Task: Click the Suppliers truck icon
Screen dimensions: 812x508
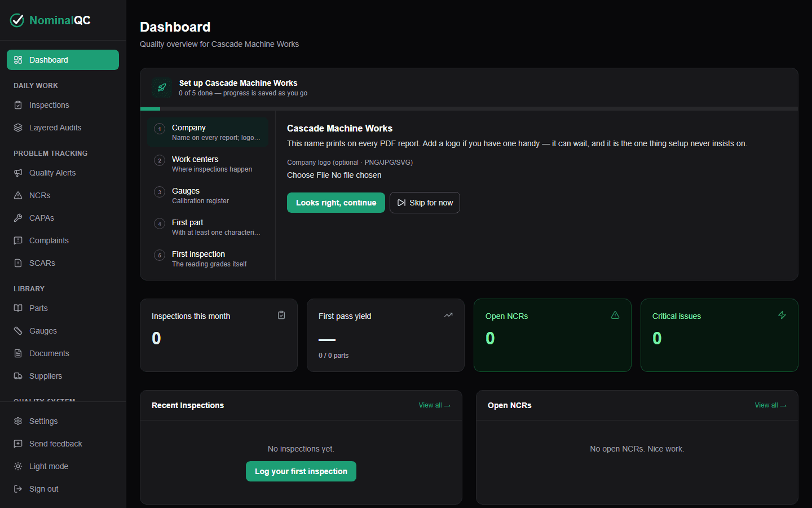Action: [18, 376]
